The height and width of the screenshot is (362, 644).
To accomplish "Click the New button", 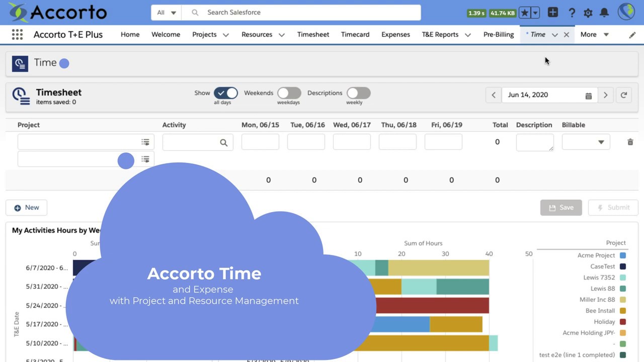I will click(x=26, y=208).
